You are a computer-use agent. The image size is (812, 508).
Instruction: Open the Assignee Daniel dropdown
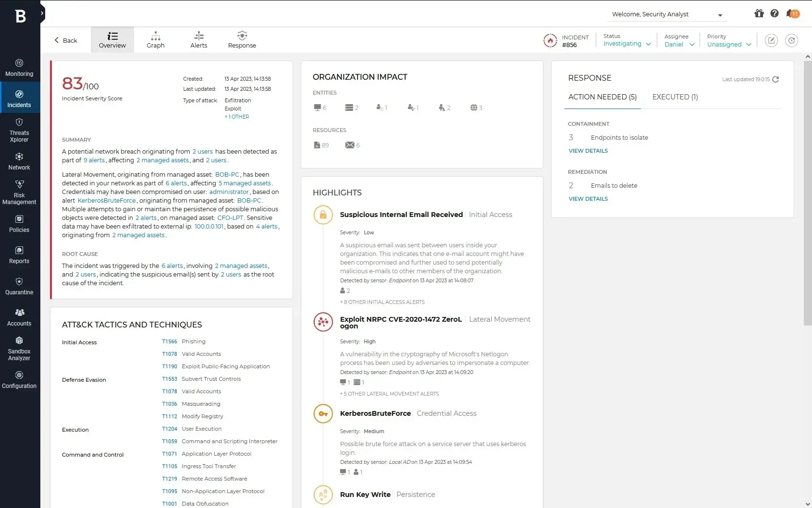678,43
